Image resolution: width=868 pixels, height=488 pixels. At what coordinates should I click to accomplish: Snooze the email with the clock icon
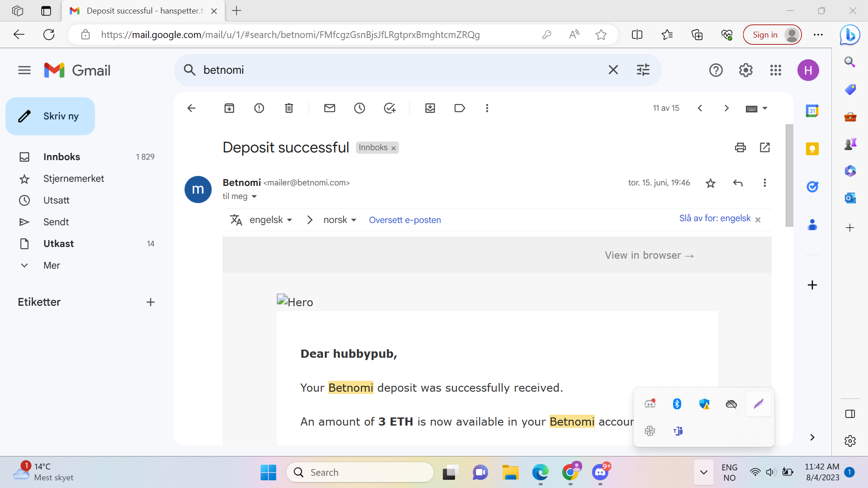(360, 108)
